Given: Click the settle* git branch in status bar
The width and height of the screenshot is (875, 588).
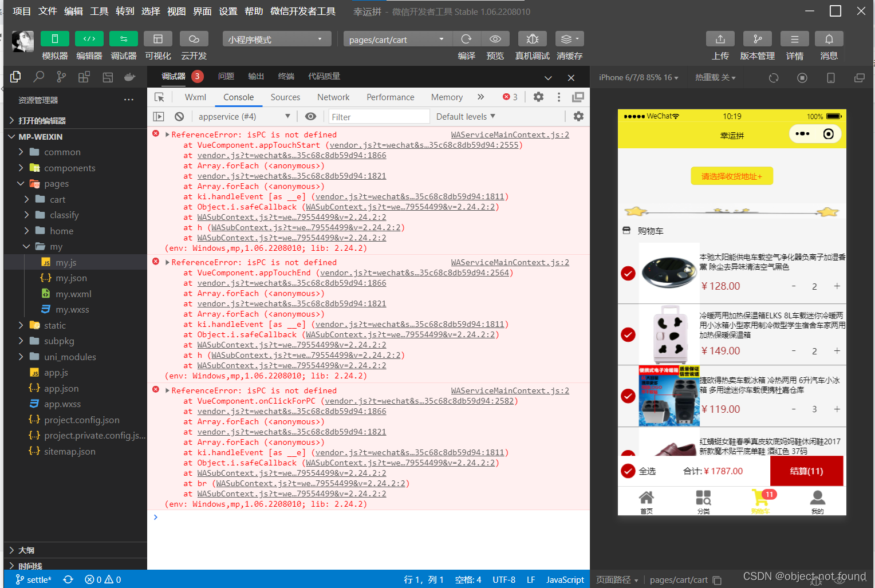Looking at the screenshot, I should [x=34, y=579].
